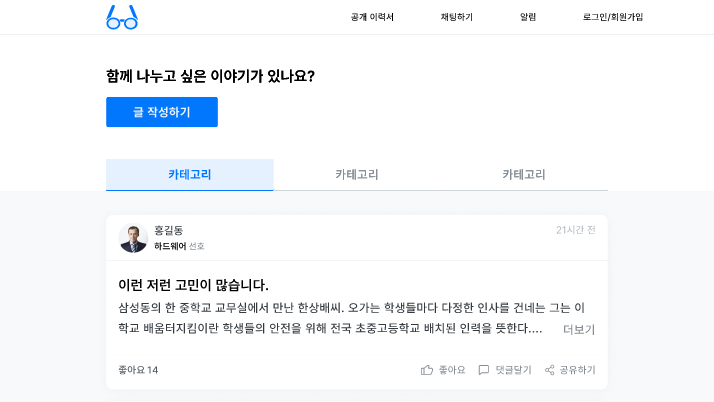
Task: Switch to the middle 카테고리 tab
Action: click(x=357, y=175)
